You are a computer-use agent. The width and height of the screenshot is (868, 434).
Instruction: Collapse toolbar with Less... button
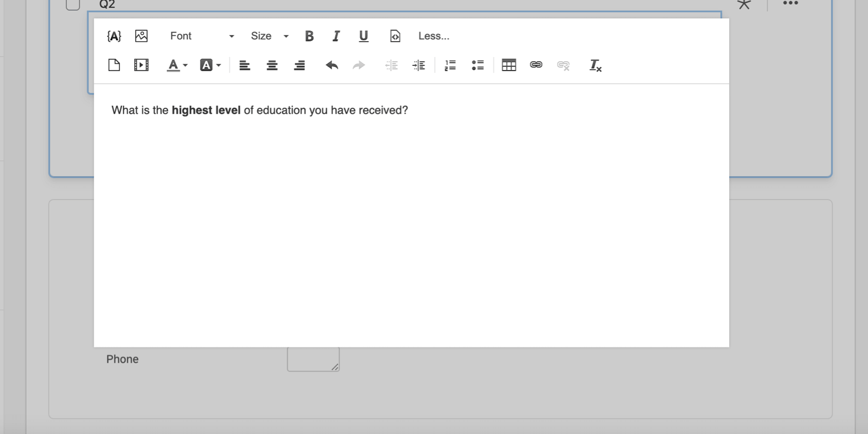(x=434, y=36)
